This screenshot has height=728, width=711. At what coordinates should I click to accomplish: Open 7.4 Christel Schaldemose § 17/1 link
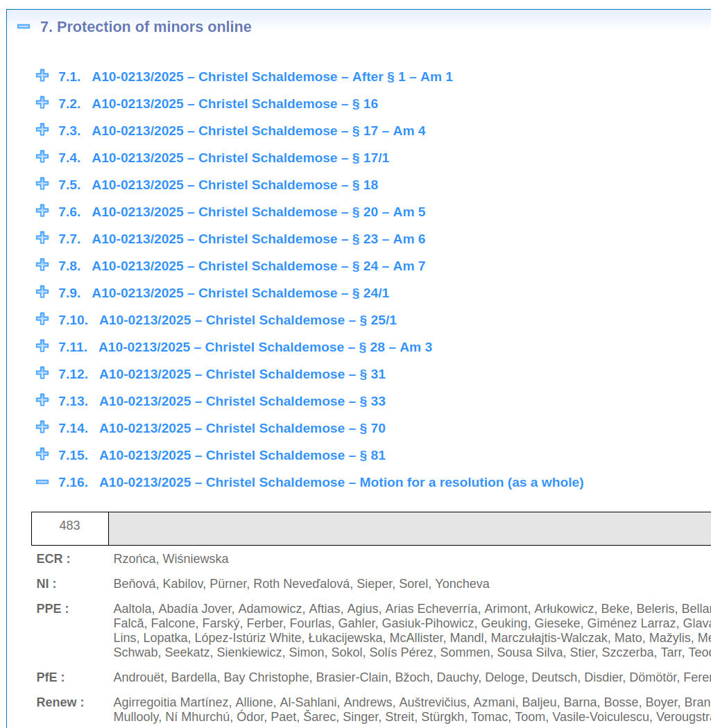click(x=240, y=158)
